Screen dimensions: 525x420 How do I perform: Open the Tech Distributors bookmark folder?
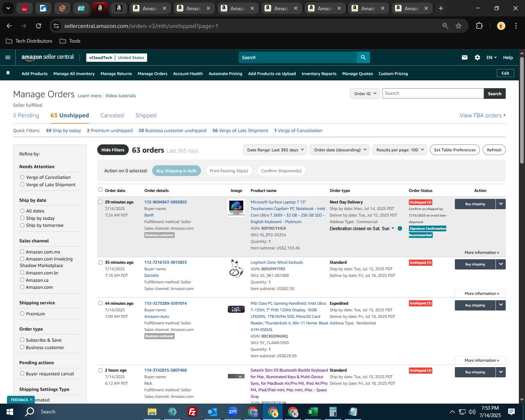pyautogui.click(x=29, y=41)
